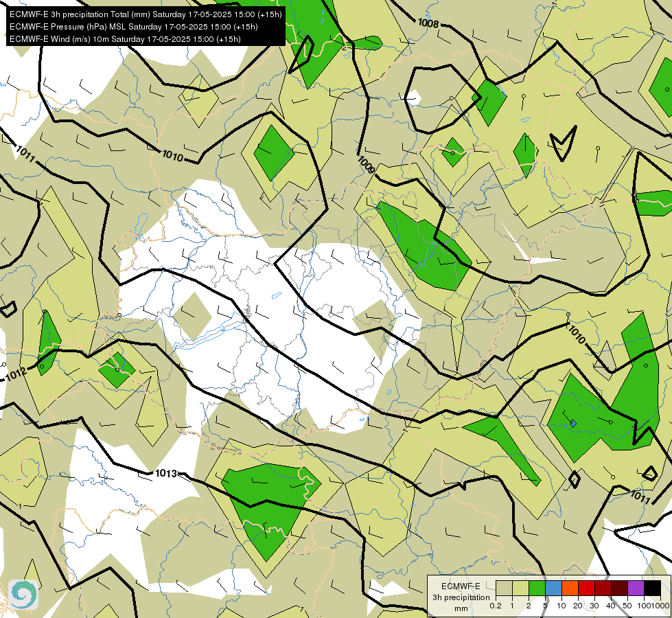Click the legend's 0.2 tick label
The image size is (672, 618).
(x=496, y=606)
